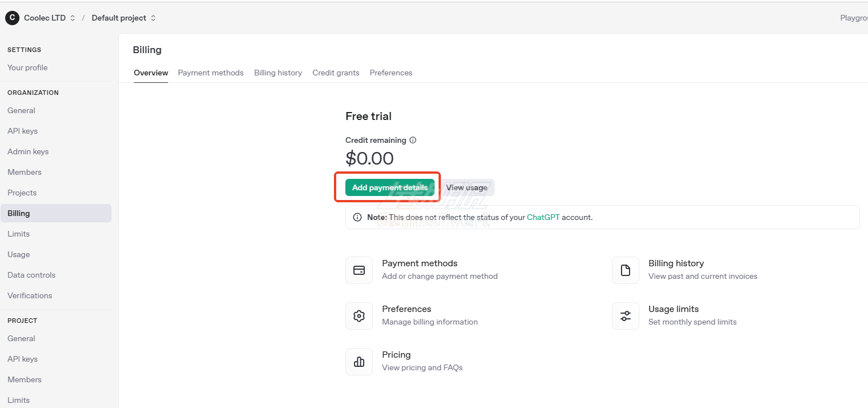Screen dimensions: 868x408
Task: Go to the Preferences tab
Action: point(391,73)
